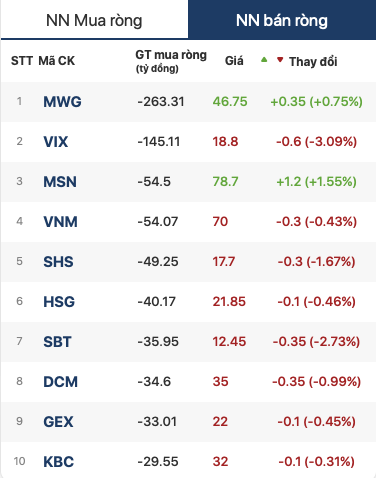The height and width of the screenshot is (478, 376).
Task: Click MWG's net value -263.31
Action: 161,102
